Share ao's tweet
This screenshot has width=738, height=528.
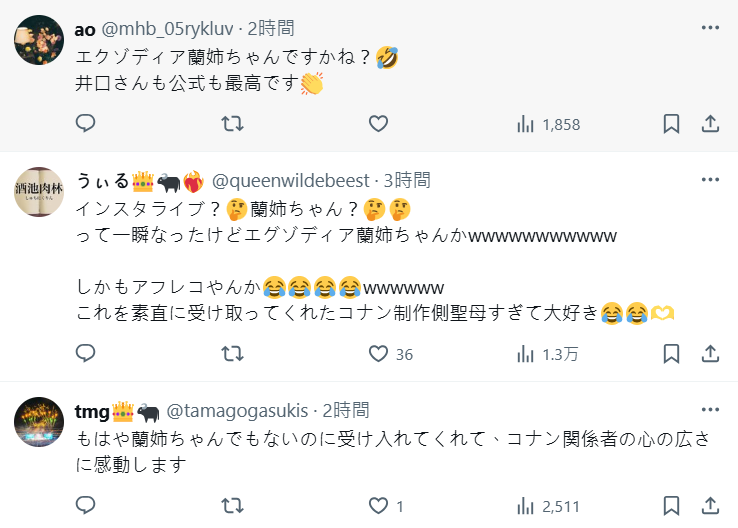pos(710,124)
